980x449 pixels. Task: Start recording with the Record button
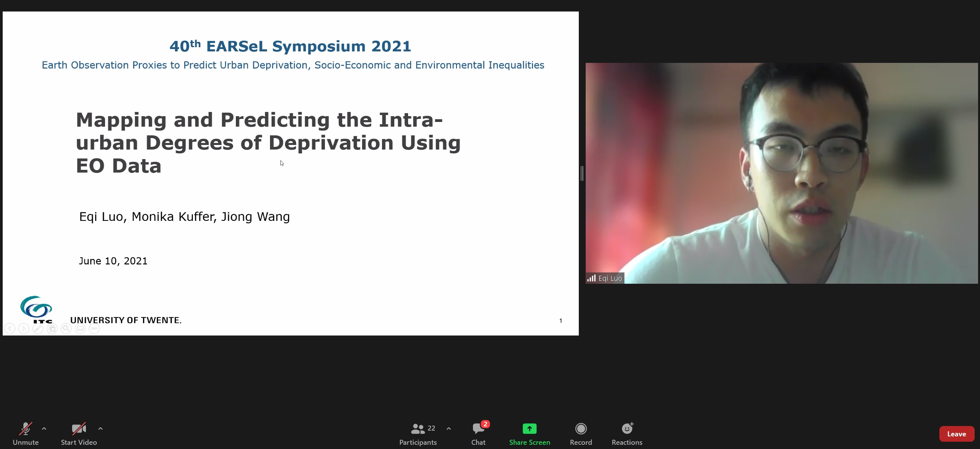581,434
